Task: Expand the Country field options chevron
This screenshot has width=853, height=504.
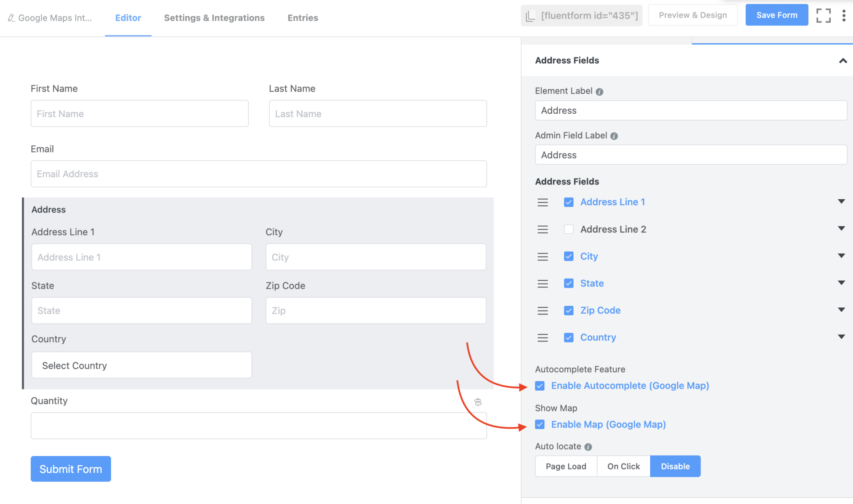Action: [x=842, y=337]
